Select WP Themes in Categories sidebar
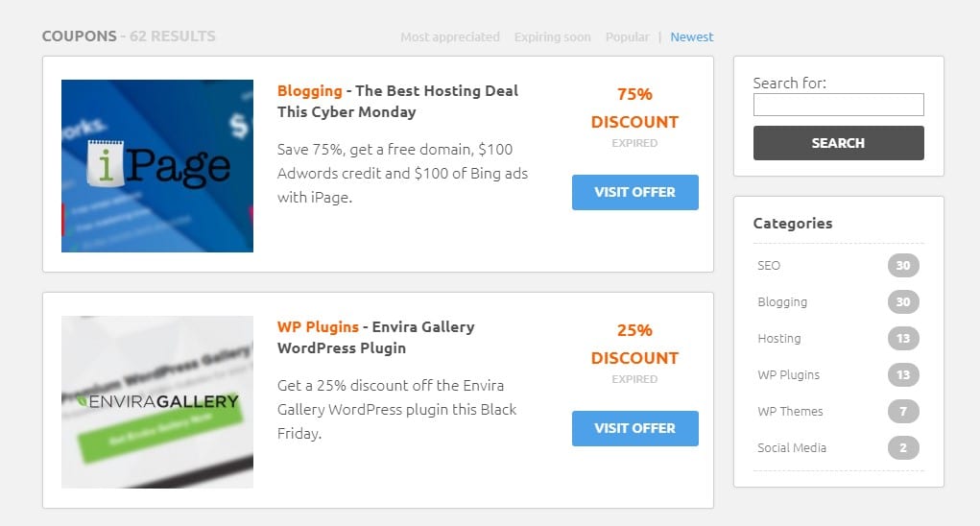 click(790, 412)
